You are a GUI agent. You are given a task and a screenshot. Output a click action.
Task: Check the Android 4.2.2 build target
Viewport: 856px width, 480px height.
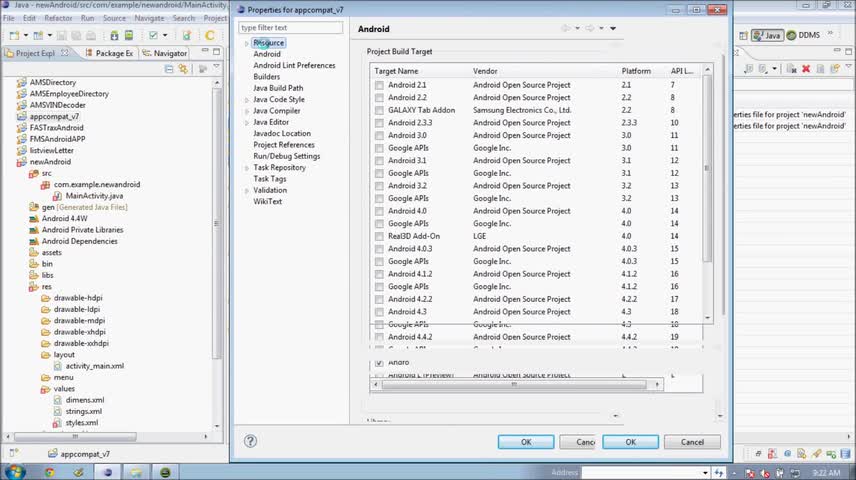[x=379, y=299]
